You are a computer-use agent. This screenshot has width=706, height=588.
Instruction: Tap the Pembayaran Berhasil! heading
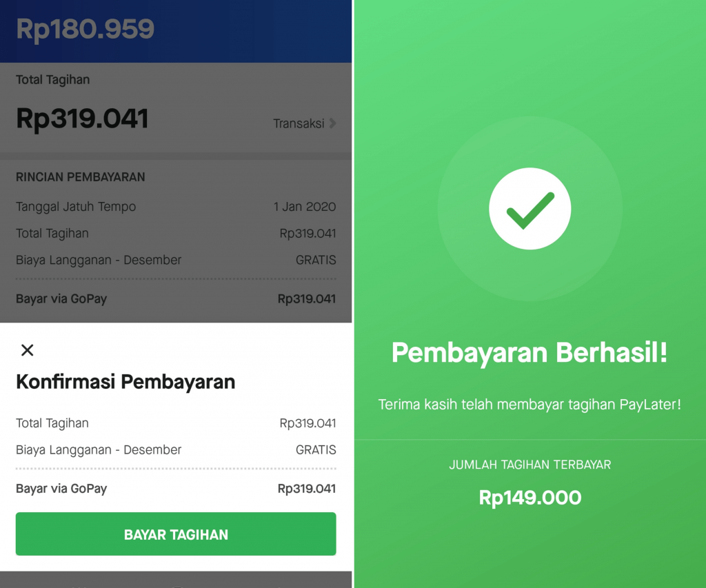coord(529,353)
